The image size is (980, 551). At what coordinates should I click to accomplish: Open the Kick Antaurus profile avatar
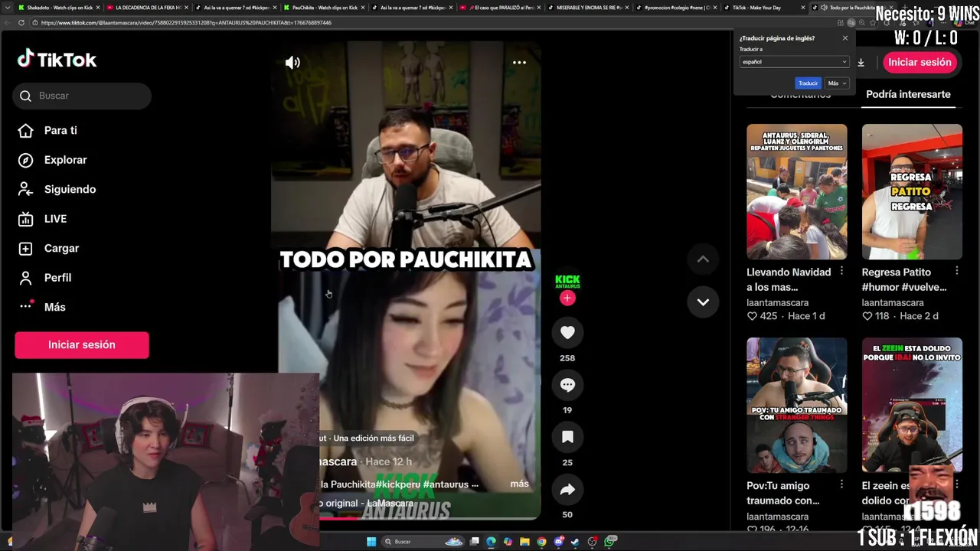(567, 281)
